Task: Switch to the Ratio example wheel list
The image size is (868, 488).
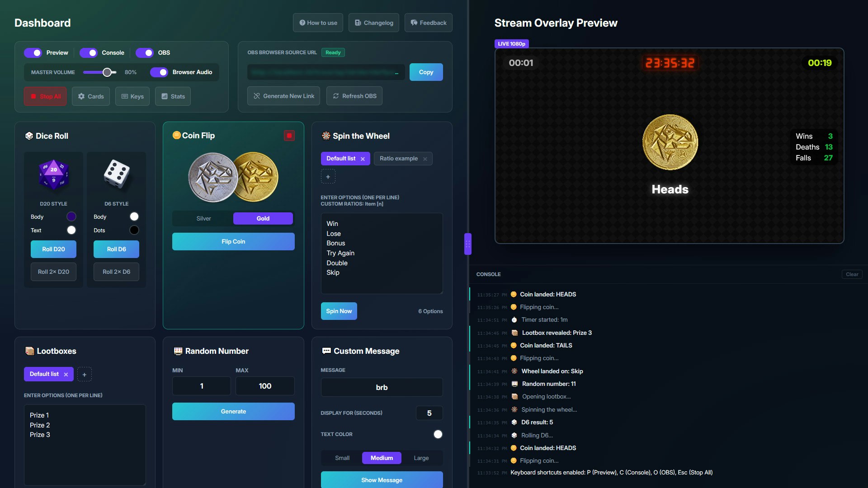Action: [x=398, y=159]
